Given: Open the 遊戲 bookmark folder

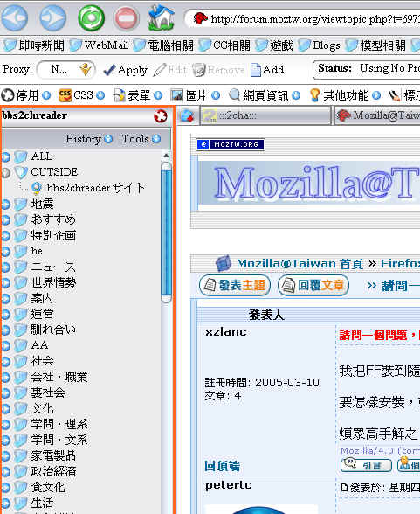Looking at the screenshot, I should [x=274, y=45].
